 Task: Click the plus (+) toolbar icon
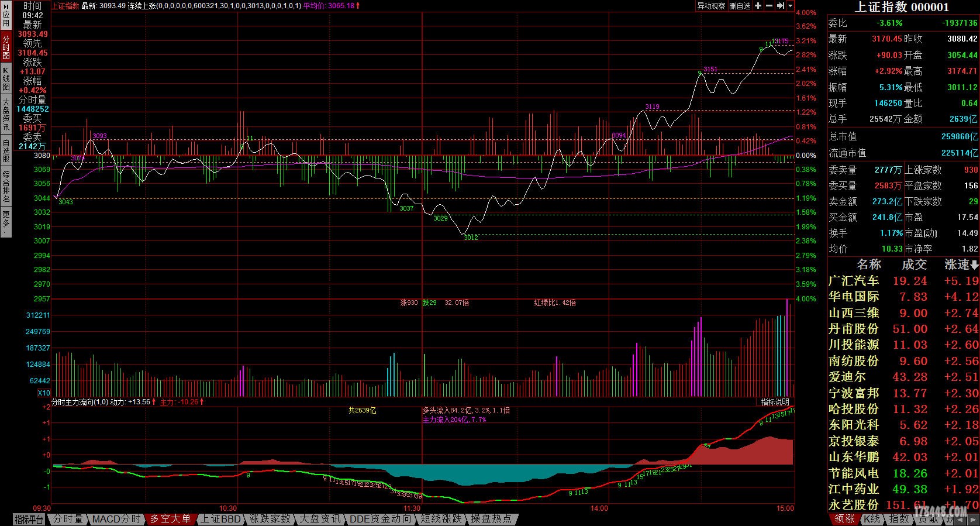pos(758,6)
